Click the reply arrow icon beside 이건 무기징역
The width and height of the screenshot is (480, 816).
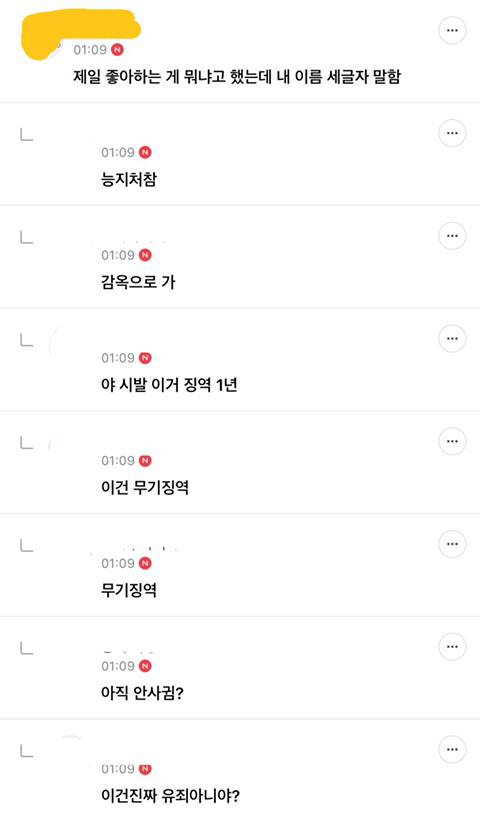tap(27, 443)
